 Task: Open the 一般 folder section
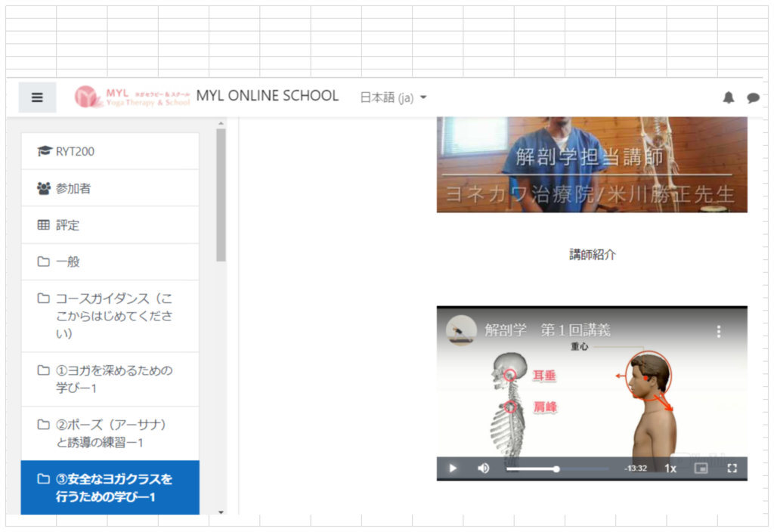[67, 262]
